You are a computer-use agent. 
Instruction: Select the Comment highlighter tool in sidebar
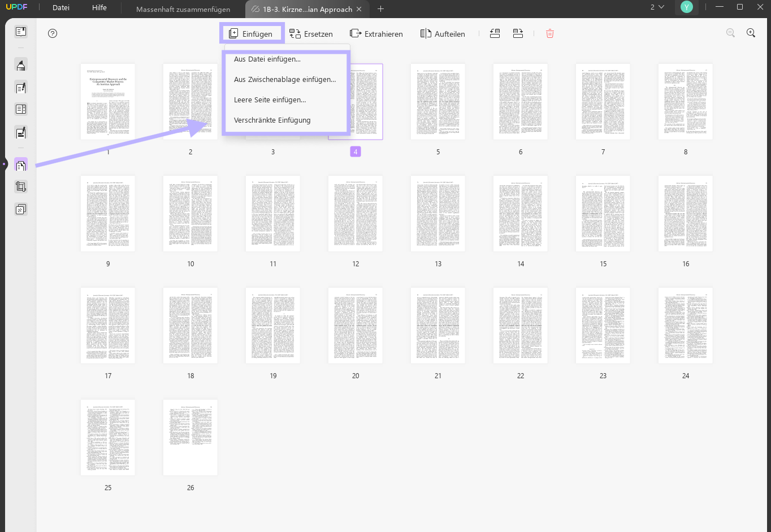pyautogui.click(x=21, y=65)
